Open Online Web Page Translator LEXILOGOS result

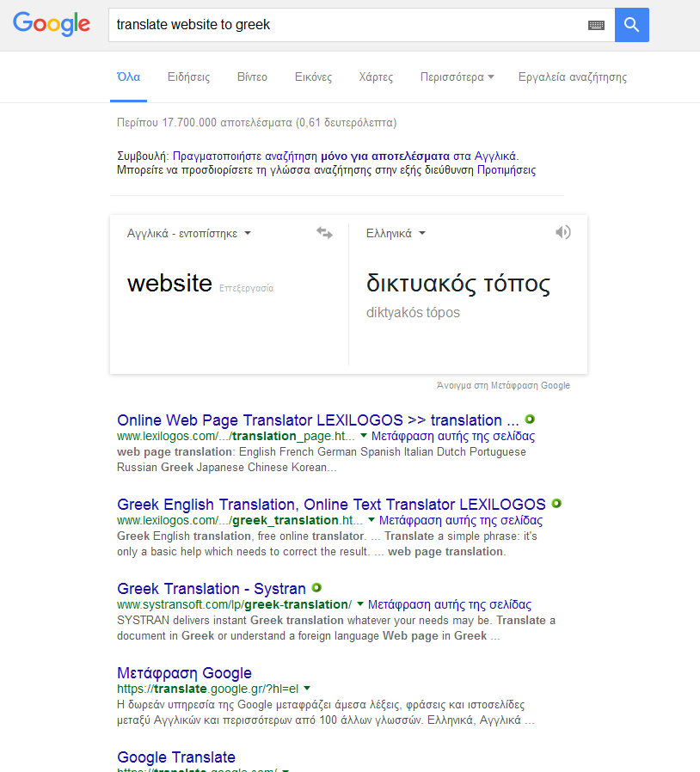click(318, 420)
